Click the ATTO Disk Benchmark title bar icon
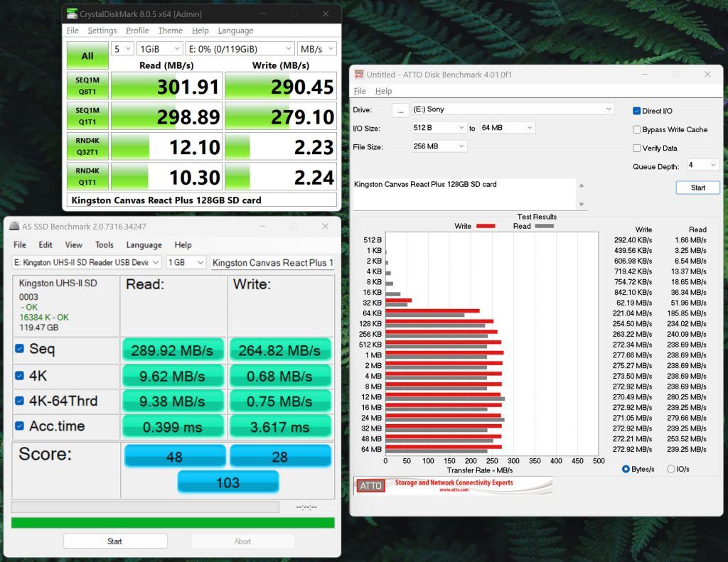The width and height of the screenshot is (728, 562). 359,75
